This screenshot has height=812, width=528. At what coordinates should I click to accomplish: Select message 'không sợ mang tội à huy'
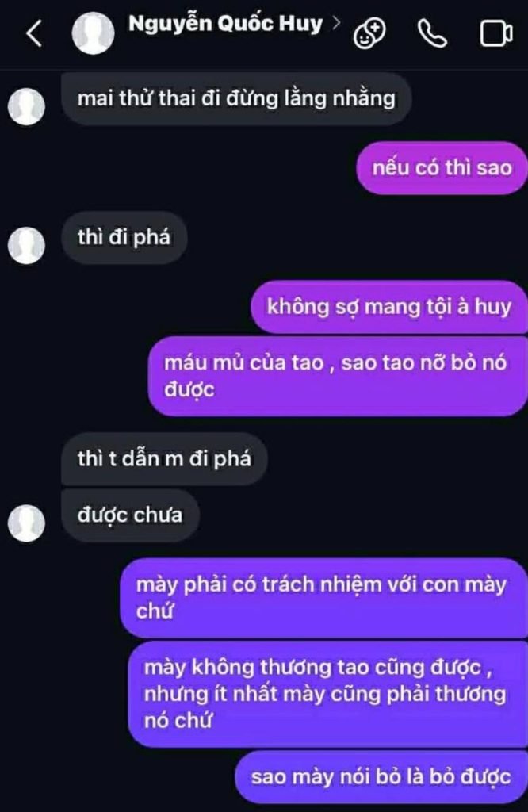click(389, 307)
